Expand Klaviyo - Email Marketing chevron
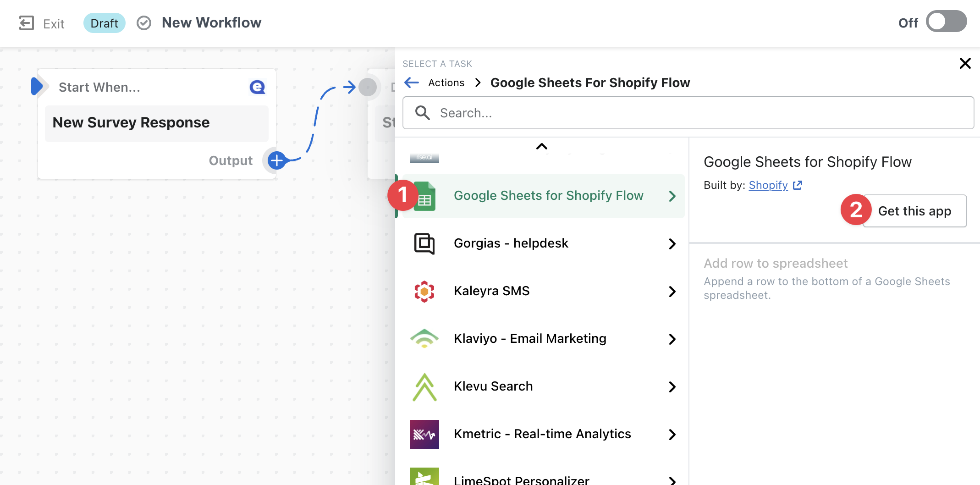 point(672,339)
